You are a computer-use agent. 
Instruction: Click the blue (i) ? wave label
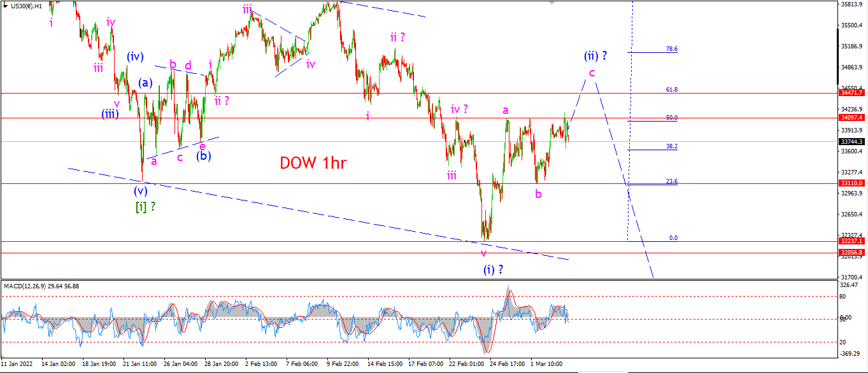(x=493, y=269)
